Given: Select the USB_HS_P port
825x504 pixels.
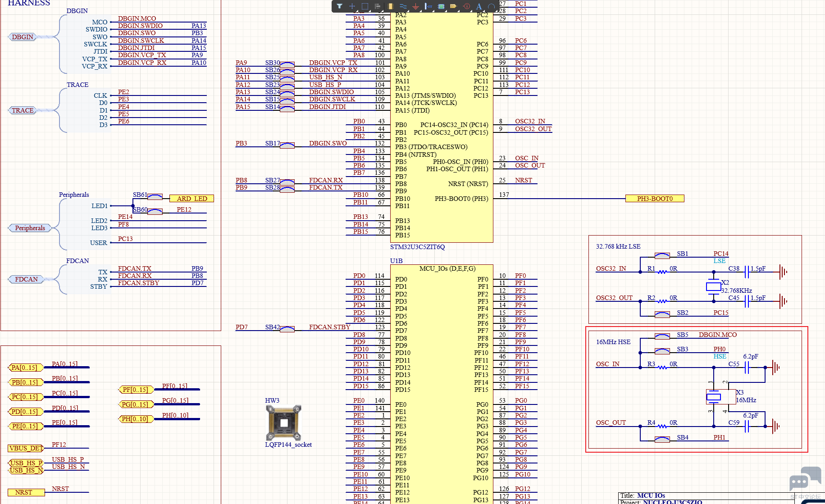Looking at the screenshot, I should click(26, 463).
